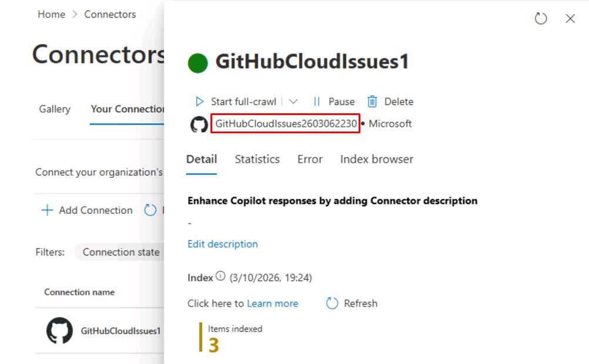The image size is (589, 364).
Task: Open the Connection state filter
Action: (121, 252)
